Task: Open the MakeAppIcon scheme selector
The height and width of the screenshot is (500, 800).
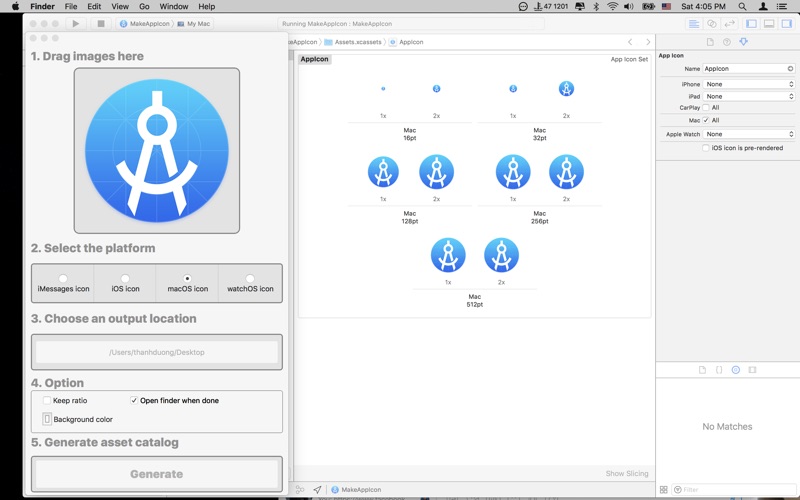Action: (x=144, y=23)
